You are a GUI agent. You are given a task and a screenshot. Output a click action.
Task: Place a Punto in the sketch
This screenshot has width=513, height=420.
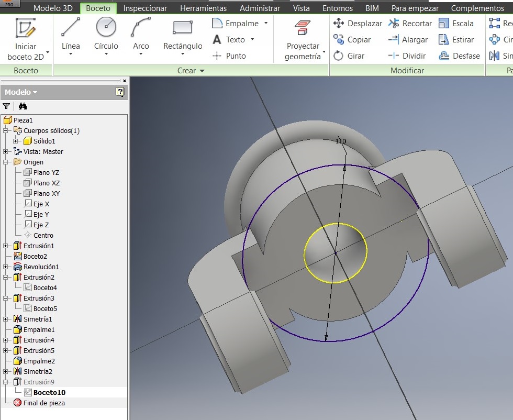coord(229,56)
